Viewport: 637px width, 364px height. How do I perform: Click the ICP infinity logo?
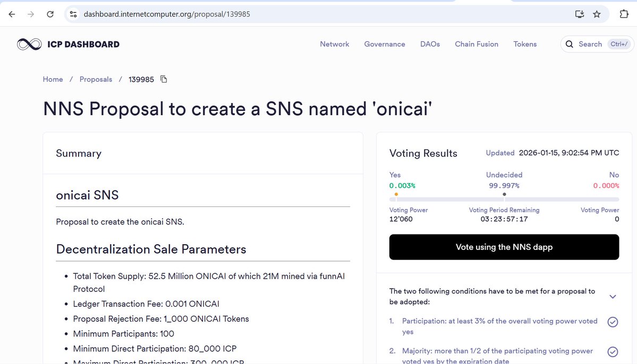29,44
